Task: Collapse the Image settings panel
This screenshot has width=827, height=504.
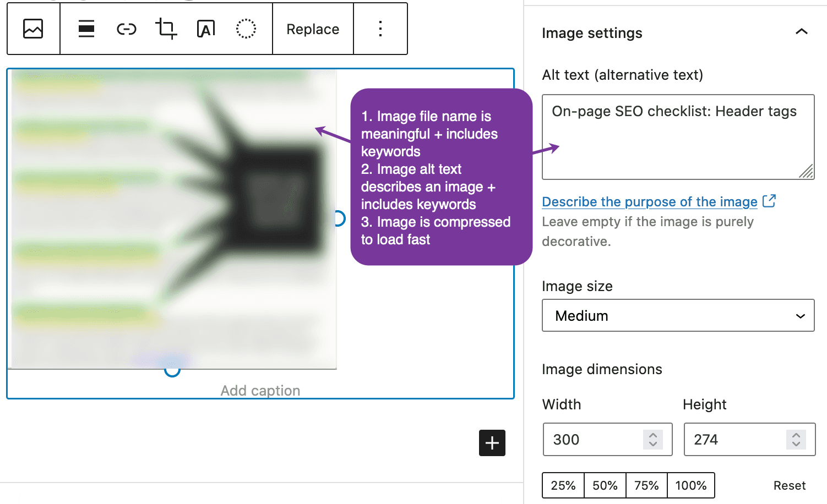Action: point(801,32)
